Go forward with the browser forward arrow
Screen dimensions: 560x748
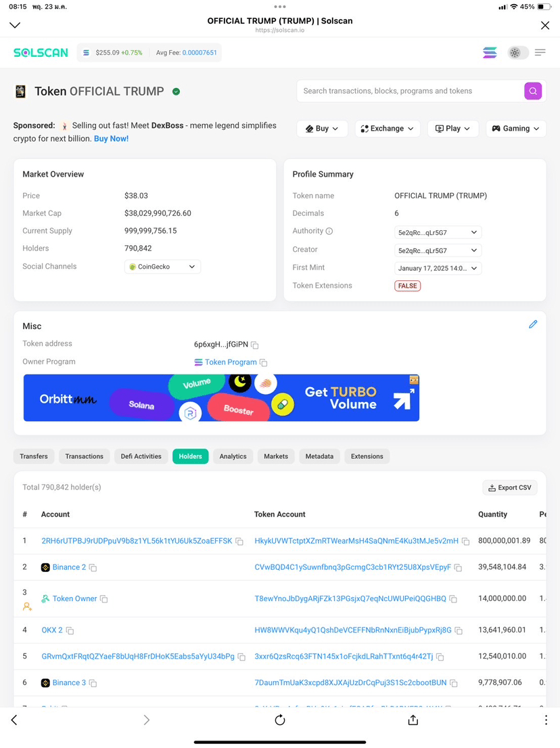146,720
